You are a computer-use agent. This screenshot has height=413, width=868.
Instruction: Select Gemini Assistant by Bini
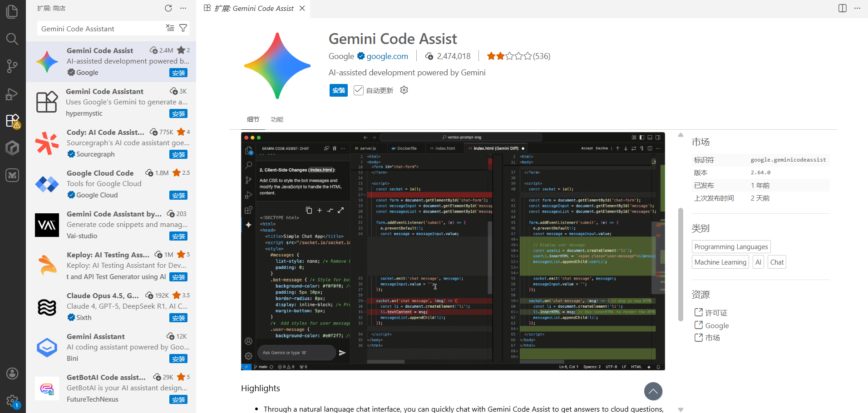(x=111, y=348)
